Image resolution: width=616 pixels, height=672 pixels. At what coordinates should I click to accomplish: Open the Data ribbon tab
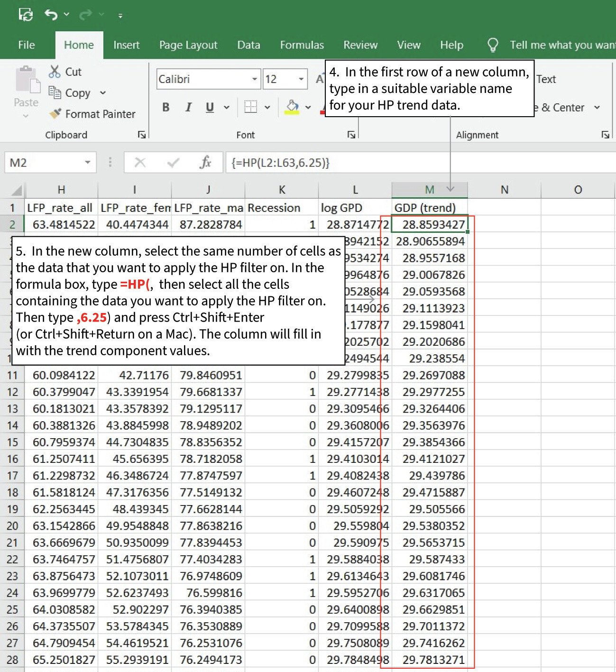click(x=248, y=45)
